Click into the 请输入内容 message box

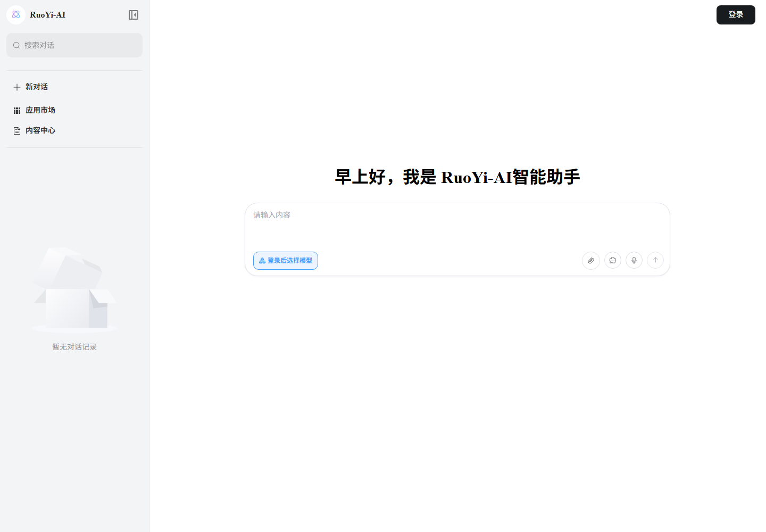point(457,226)
